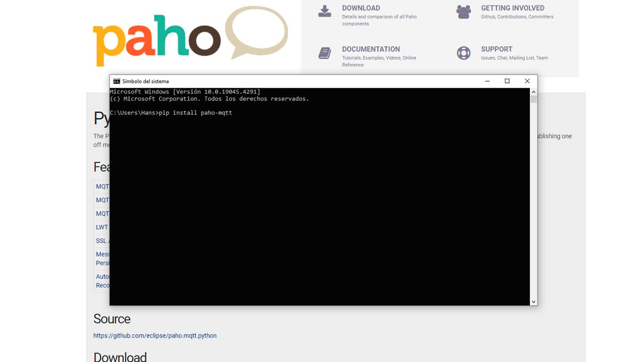
Task: Open the GETTING INVOLVED heading link
Action: tap(512, 8)
